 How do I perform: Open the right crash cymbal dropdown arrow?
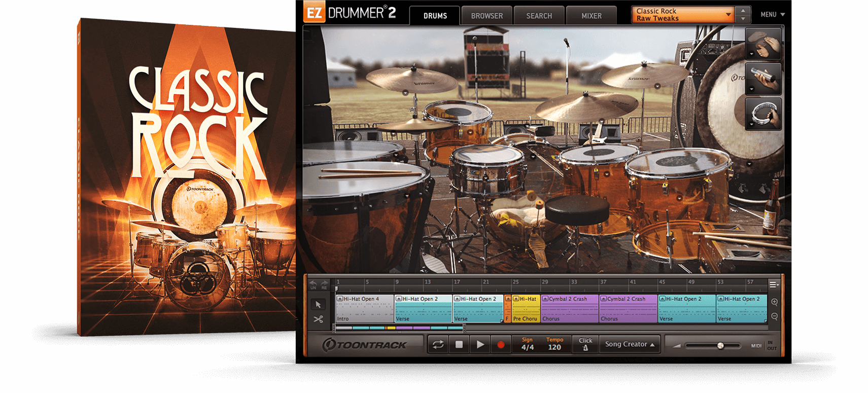pos(657,87)
